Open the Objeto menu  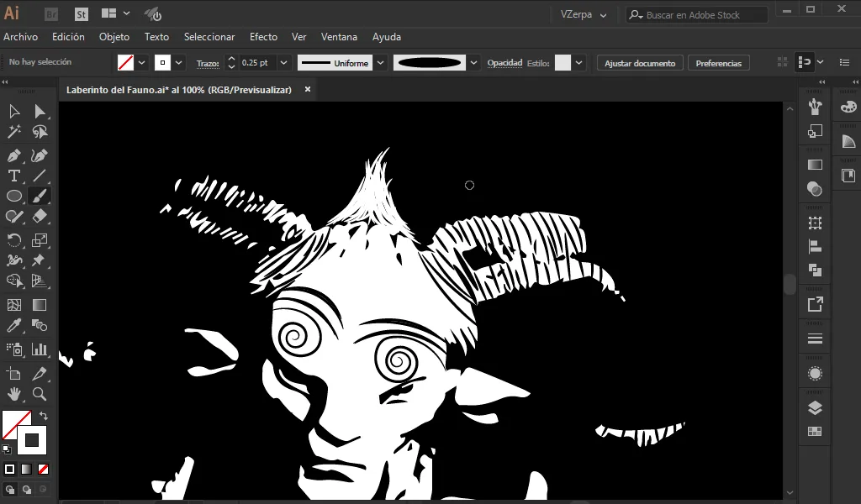click(x=114, y=37)
